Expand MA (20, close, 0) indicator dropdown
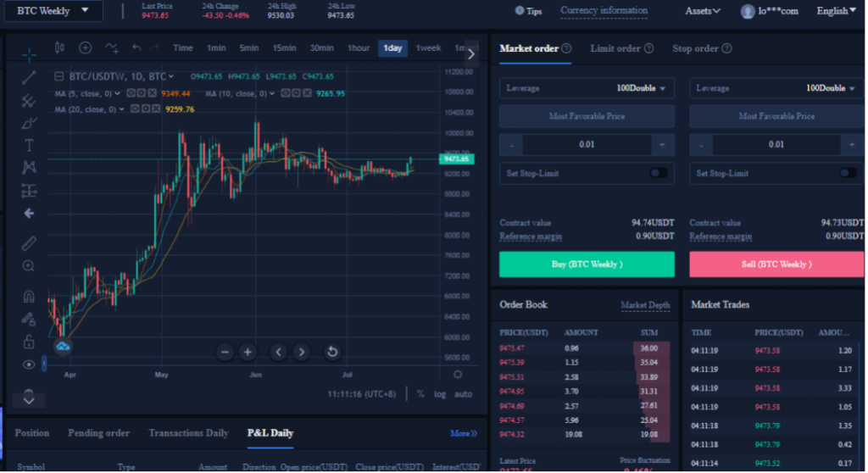The width and height of the screenshot is (868, 473). [122, 109]
